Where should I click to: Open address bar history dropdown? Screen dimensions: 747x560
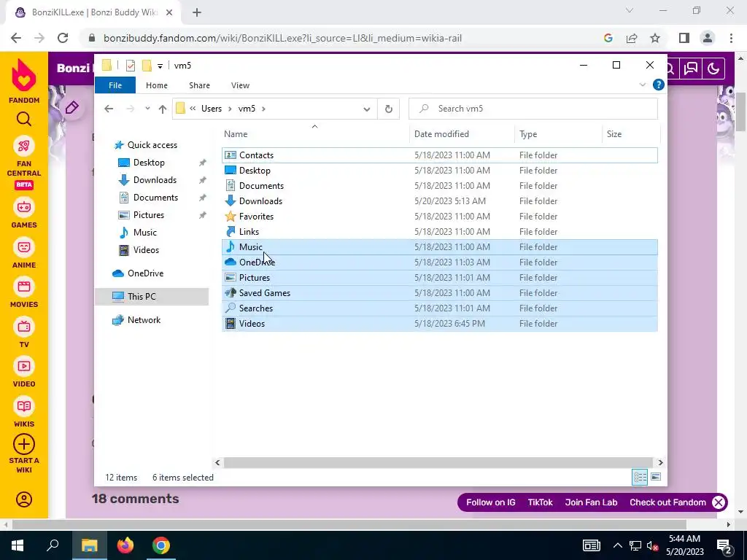pyautogui.click(x=366, y=109)
